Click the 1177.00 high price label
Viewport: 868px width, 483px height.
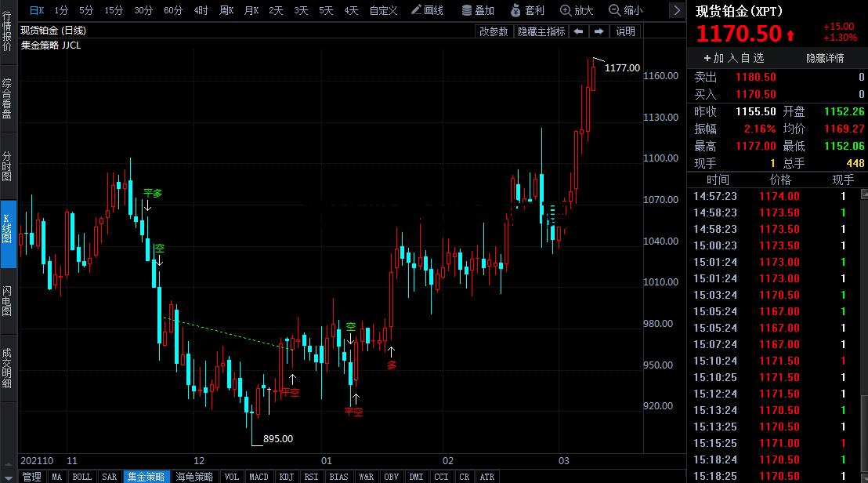pyautogui.click(x=622, y=67)
